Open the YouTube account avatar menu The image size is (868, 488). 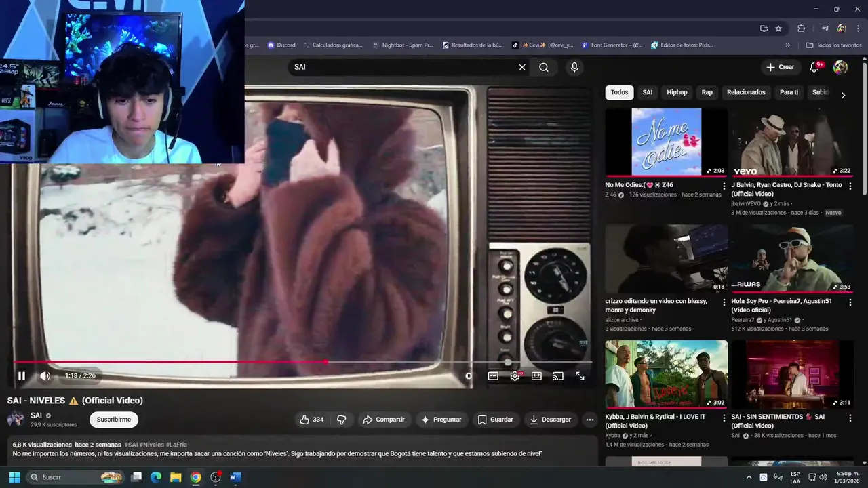[840, 67]
